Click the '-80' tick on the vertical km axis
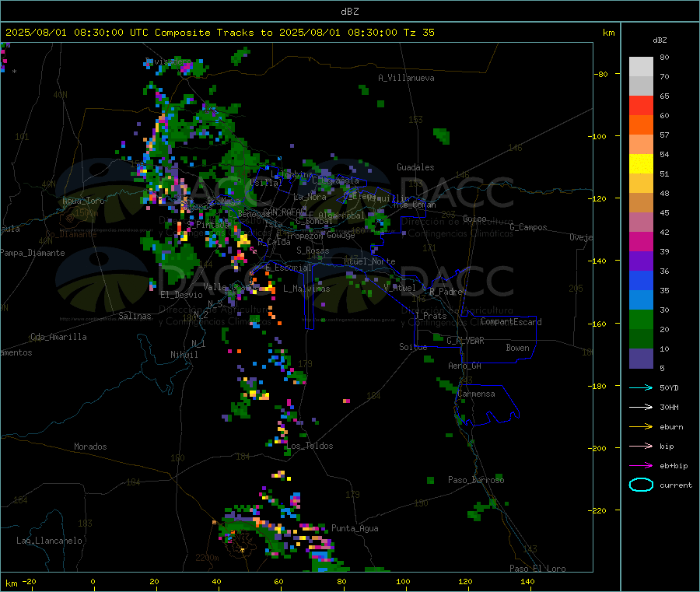Viewport: 700px width, 592px height. [x=601, y=74]
